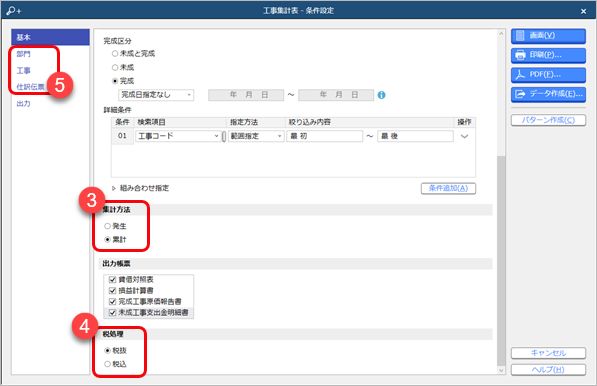597x386 pixels.
Task: Click scrollbar up arrow
Action: coord(501,34)
